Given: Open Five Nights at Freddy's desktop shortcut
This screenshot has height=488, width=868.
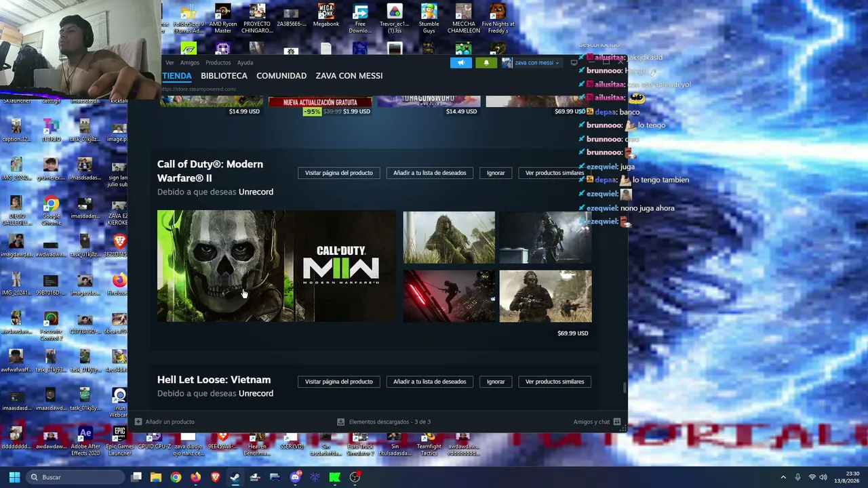Looking at the screenshot, I should (x=498, y=19).
